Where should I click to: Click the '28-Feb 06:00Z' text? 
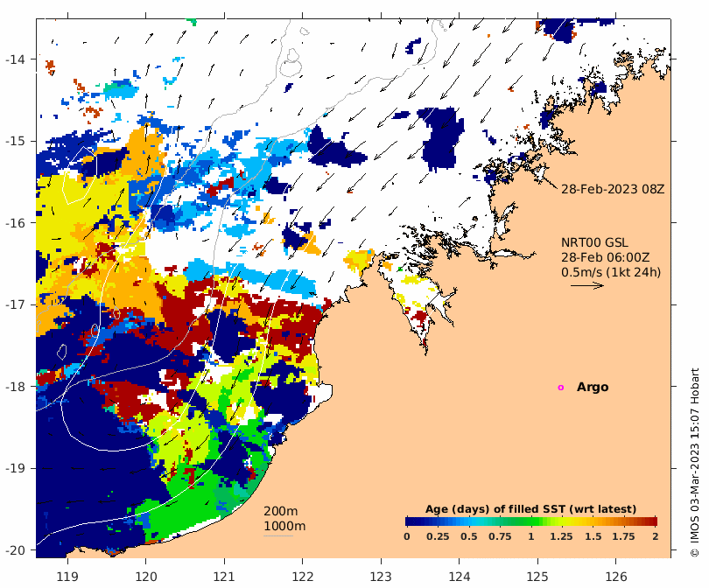pyautogui.click(x=605, y=257)
